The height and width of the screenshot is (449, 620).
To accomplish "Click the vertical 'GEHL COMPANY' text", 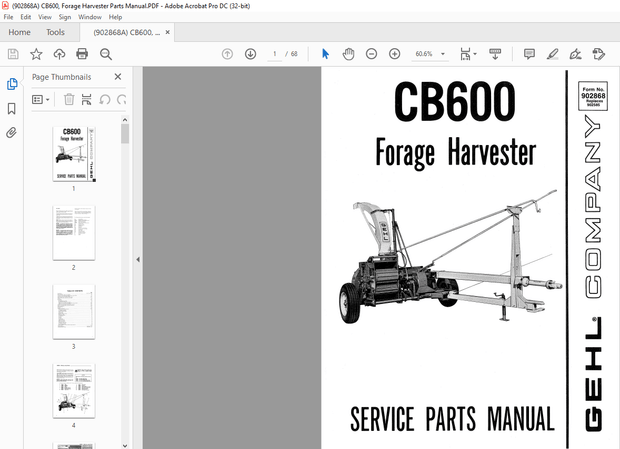I will (593, 273).
